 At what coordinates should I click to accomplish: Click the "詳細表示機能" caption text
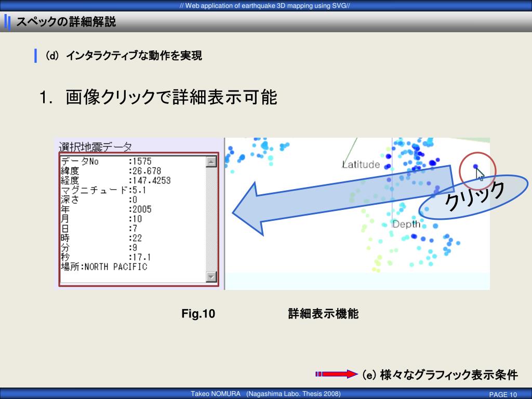click(x=323, y=313)
